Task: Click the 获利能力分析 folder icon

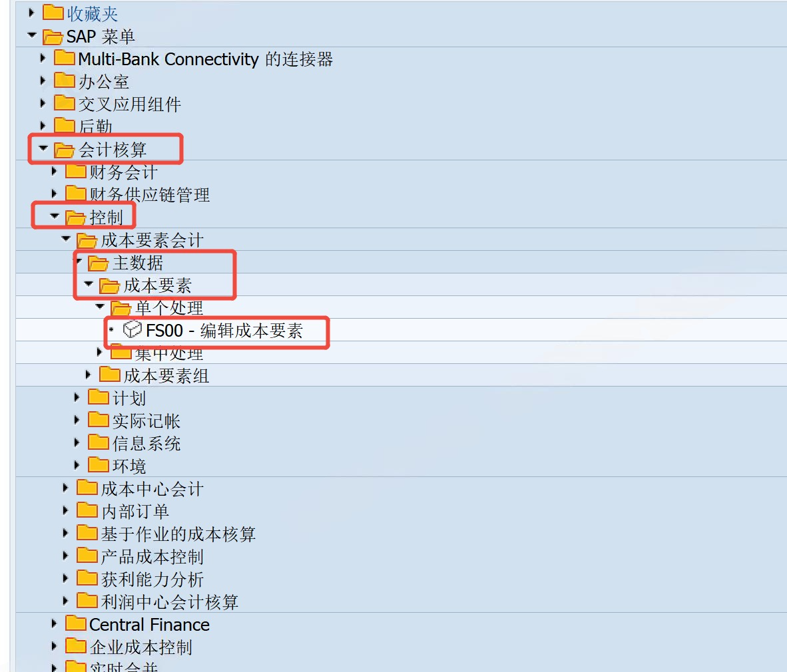Action: coord(87,578)
